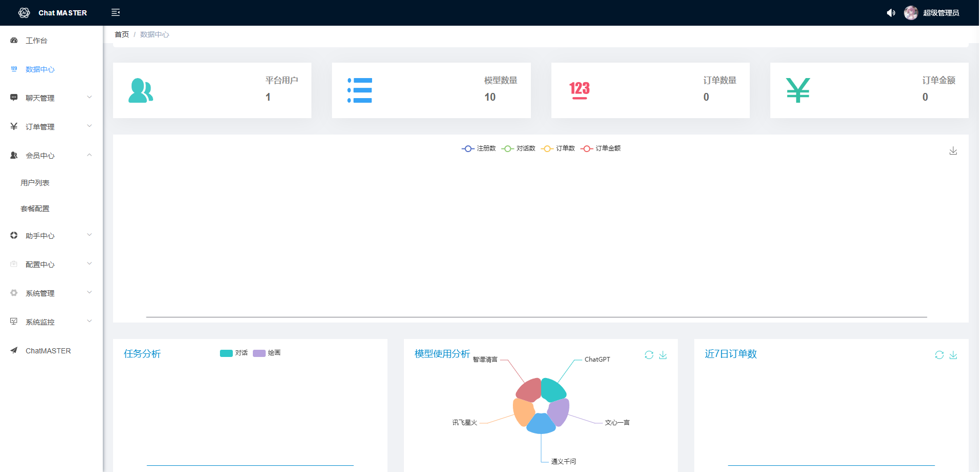This screenshot has width=980, height=472.
Task: Click the super admin avatar picture
Action: [x=911, y=13]
